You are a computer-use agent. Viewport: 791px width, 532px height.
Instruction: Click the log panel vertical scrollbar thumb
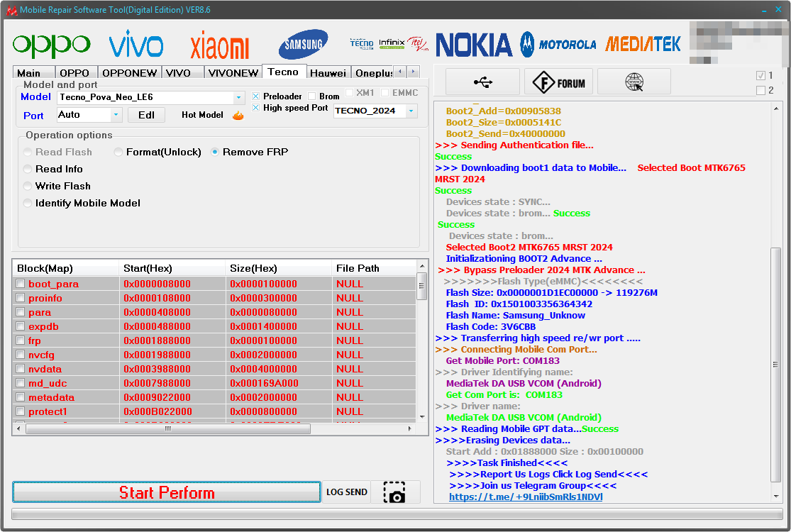(775, 365)
